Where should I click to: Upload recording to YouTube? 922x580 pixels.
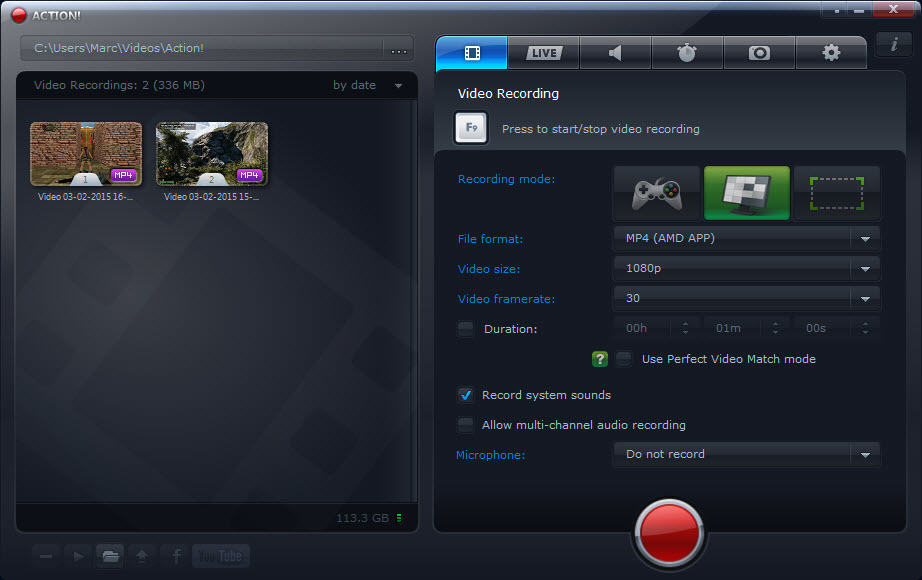[x=221, y=556]
